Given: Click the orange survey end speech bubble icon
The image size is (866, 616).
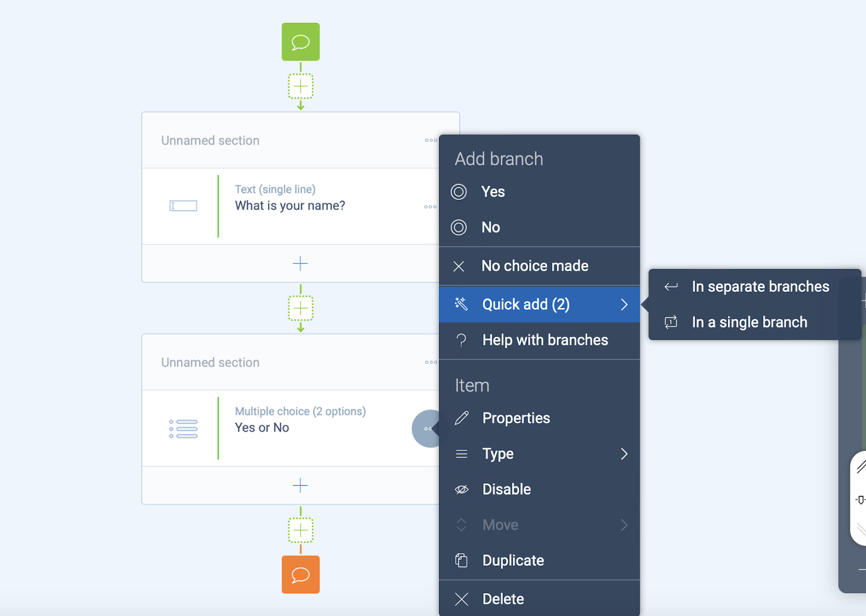Looking at the screenshot, I should pyautogui.click(x=300, y=574).
